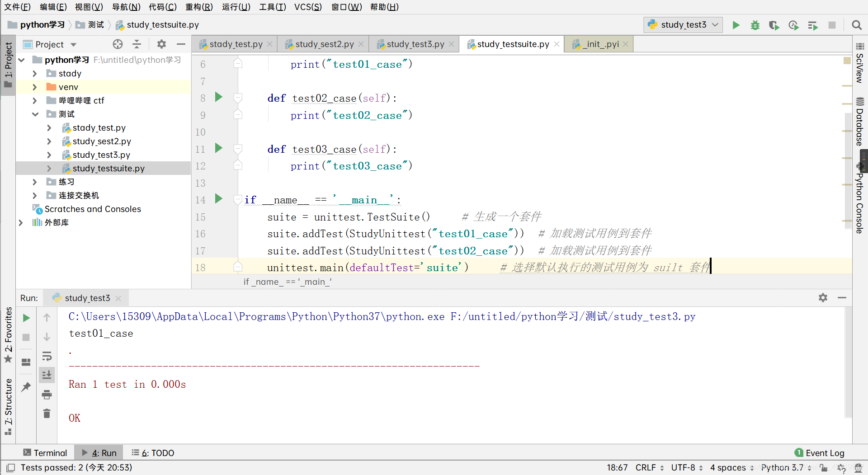
Task: Start debugging with the bug icon
Action: click(755, 25)
